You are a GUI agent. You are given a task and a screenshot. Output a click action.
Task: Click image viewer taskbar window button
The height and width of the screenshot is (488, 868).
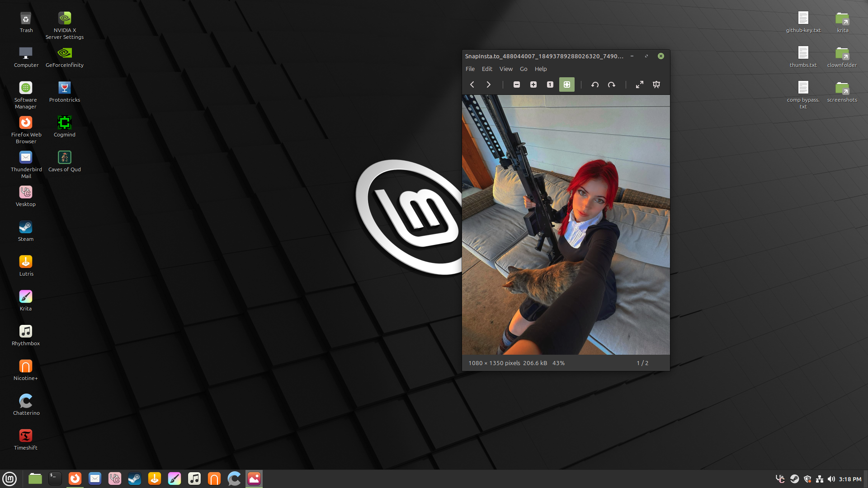pyautogui.click(x=254, y=479)
